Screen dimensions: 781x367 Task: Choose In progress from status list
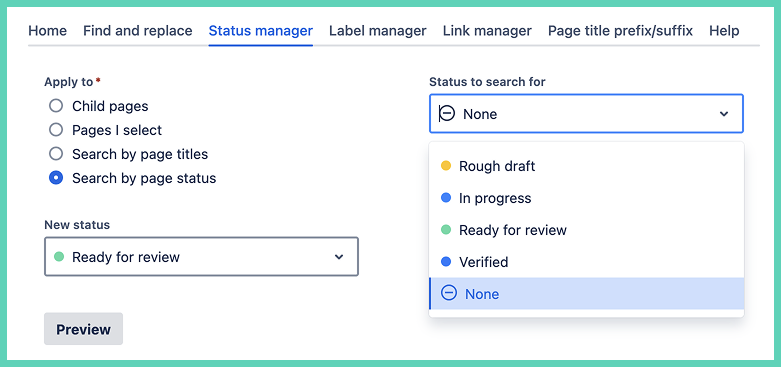tap(586, 198)
